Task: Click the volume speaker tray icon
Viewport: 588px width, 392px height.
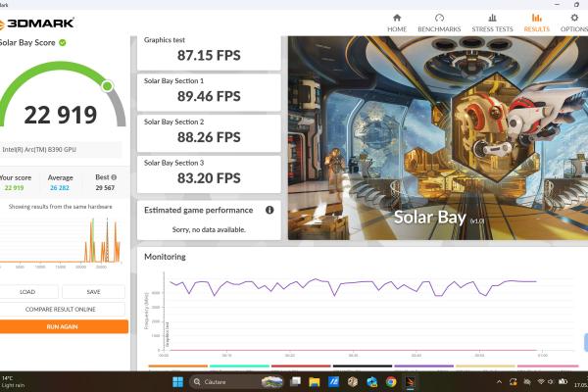Action: (551, 382)
